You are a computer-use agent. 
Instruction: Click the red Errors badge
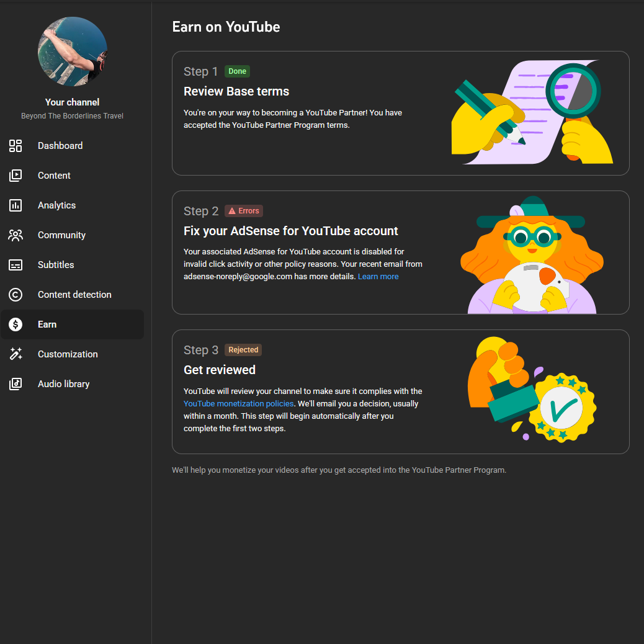pyautogui.click(x=244, y=211)
